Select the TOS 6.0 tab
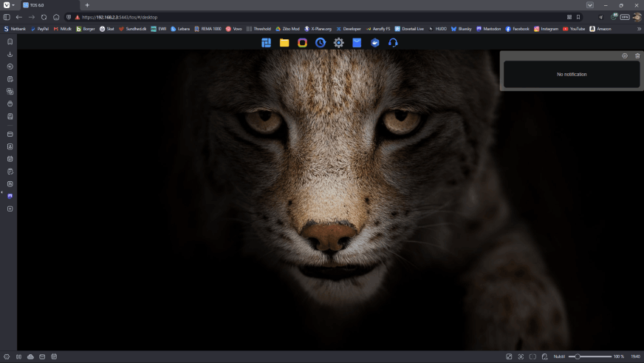The width and height of the screenshot is (644, 363). click(50, 5)
